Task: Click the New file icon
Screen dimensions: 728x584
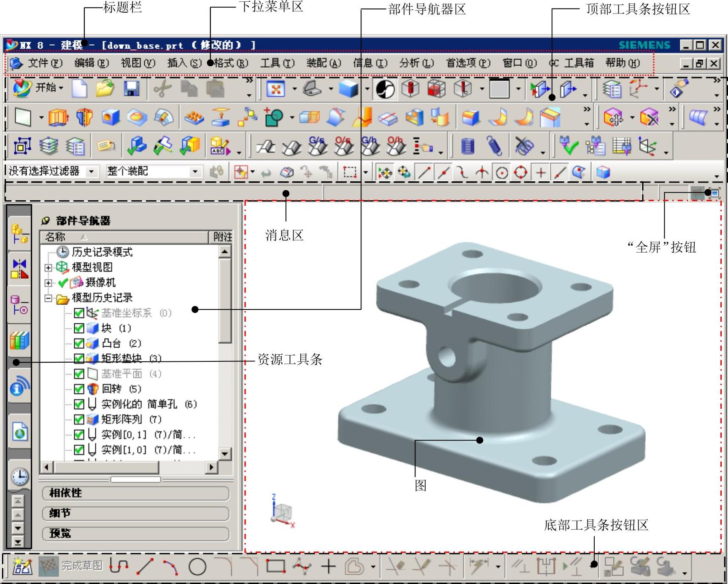Action: pyautogui.click(x=79, y=89)
